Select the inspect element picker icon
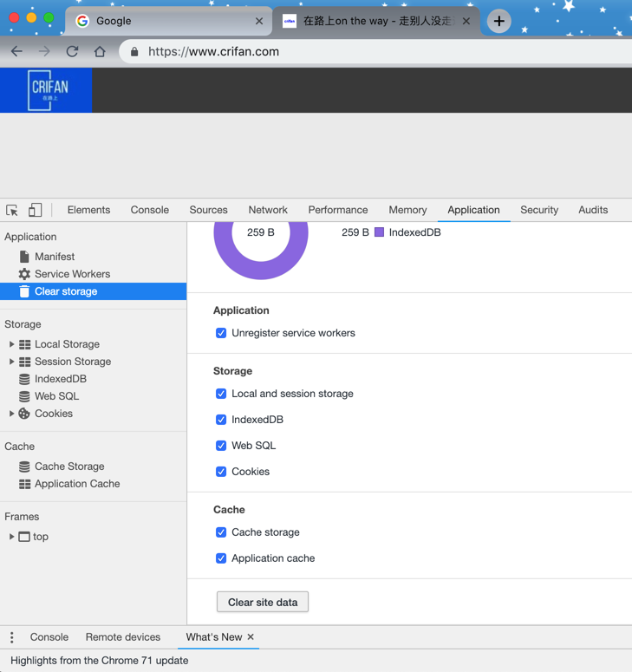The width and height of the screenshot is (632, 672). pyautogui.click(x=12, y=210)
